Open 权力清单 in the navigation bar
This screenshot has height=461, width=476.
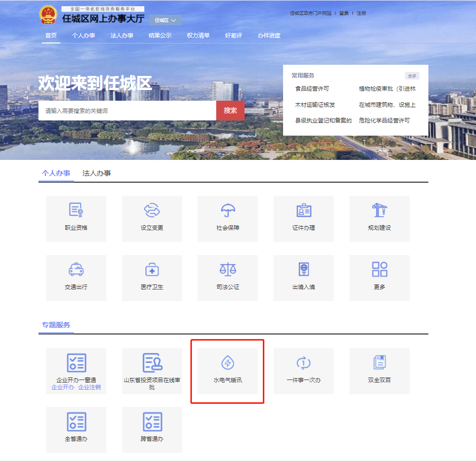coord(198,35)
